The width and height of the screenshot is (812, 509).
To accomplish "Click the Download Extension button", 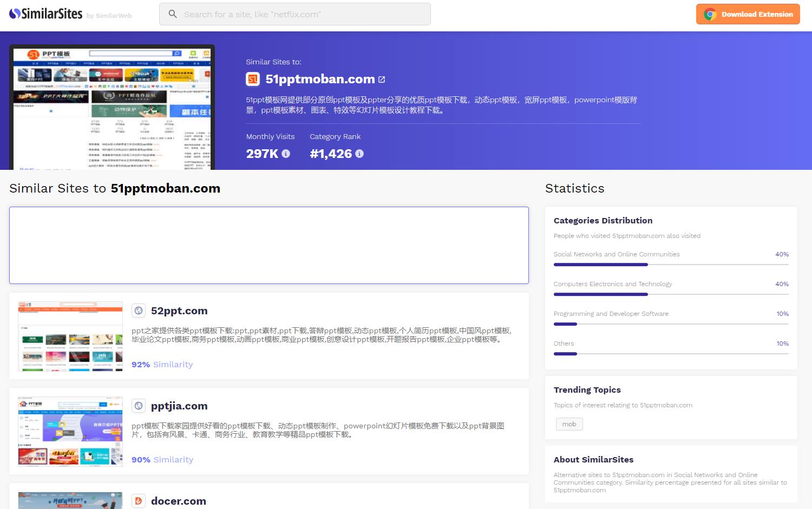I will tap(748, 15).
